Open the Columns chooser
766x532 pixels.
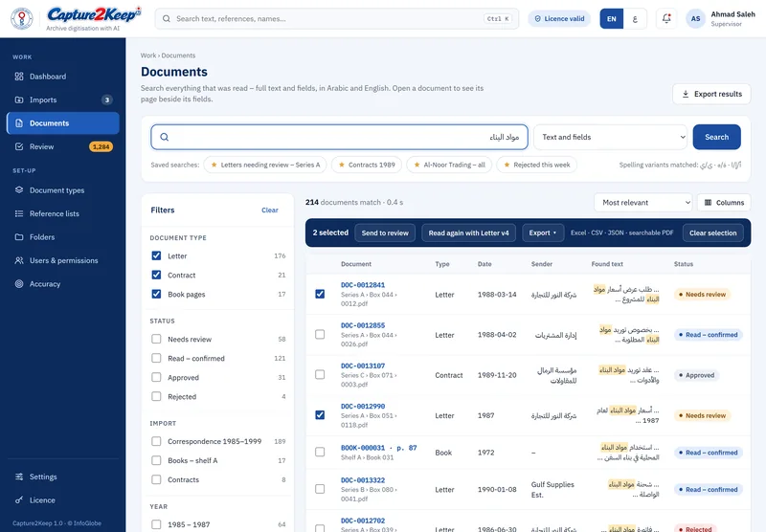724,203
